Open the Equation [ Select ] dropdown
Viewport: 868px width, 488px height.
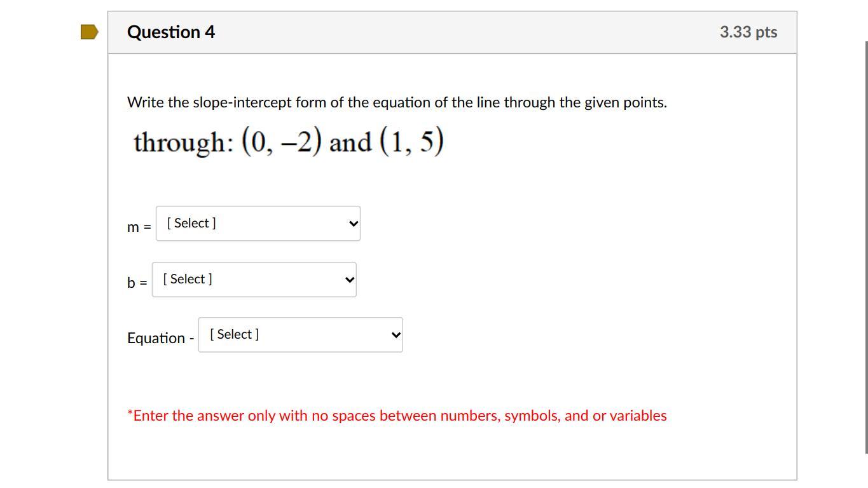(301, 335)
